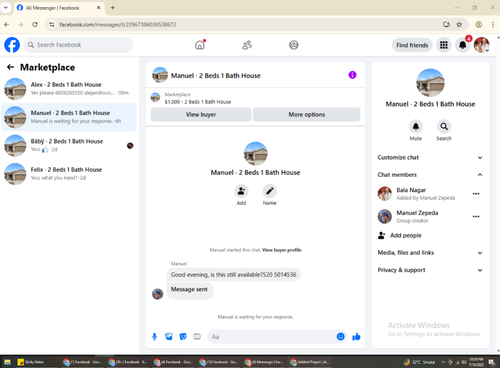Go to the Home feed icon
This screenshot has width=500, height=368.
pos(200,45)
